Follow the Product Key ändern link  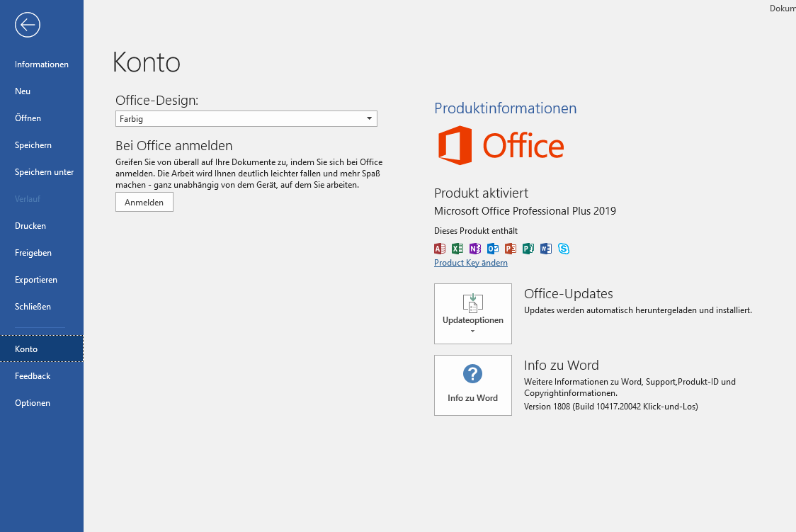click(x=470, y=263)
